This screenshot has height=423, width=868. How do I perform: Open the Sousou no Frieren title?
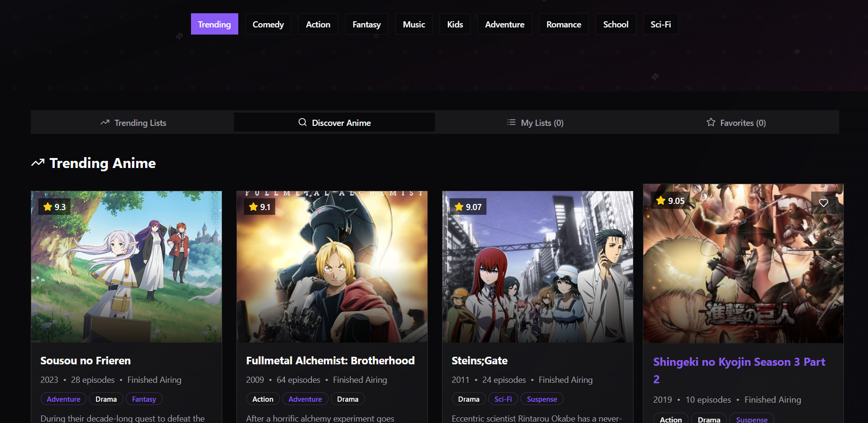pyautogui.click(x=86, y=361)
